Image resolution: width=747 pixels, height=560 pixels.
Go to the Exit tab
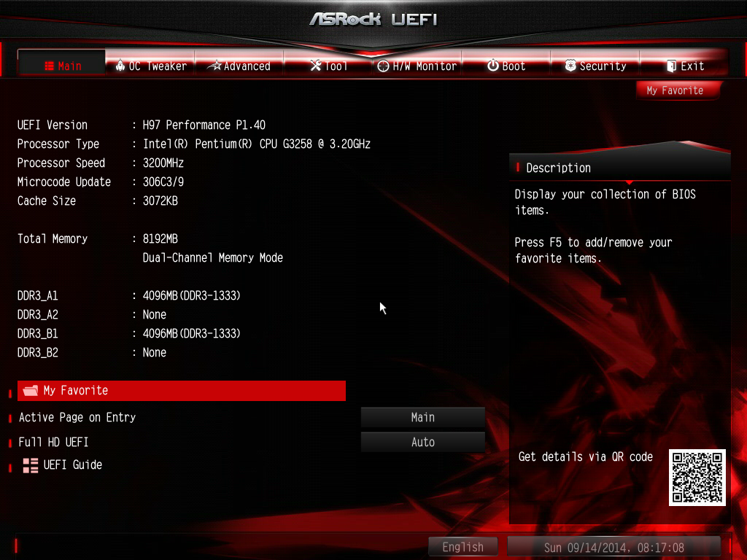[684, 63]
